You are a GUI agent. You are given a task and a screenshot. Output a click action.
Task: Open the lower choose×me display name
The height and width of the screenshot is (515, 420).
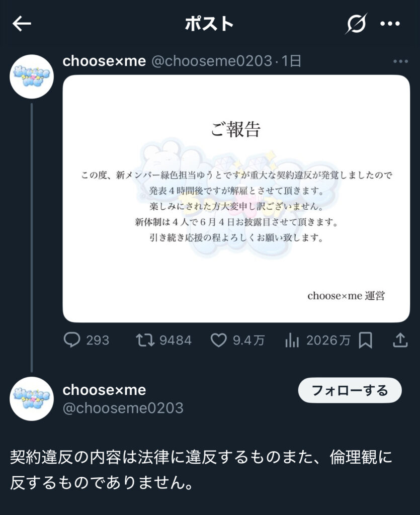[x=104, y=390]
